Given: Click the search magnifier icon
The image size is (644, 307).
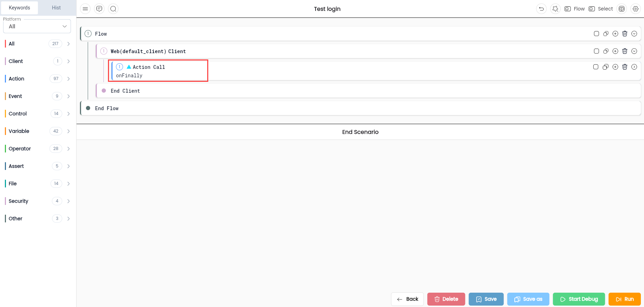Looking at the screenshot, I should [113, 9].
